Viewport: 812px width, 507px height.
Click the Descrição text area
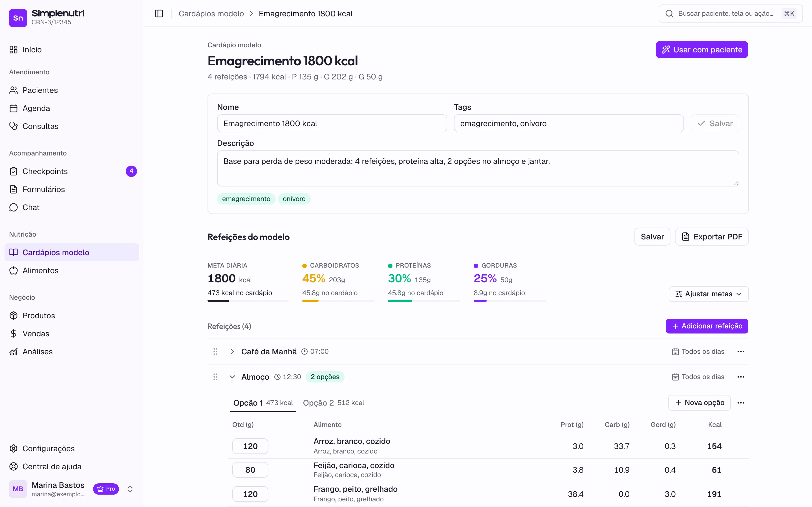pyautogui.click(x=478, y=168)
